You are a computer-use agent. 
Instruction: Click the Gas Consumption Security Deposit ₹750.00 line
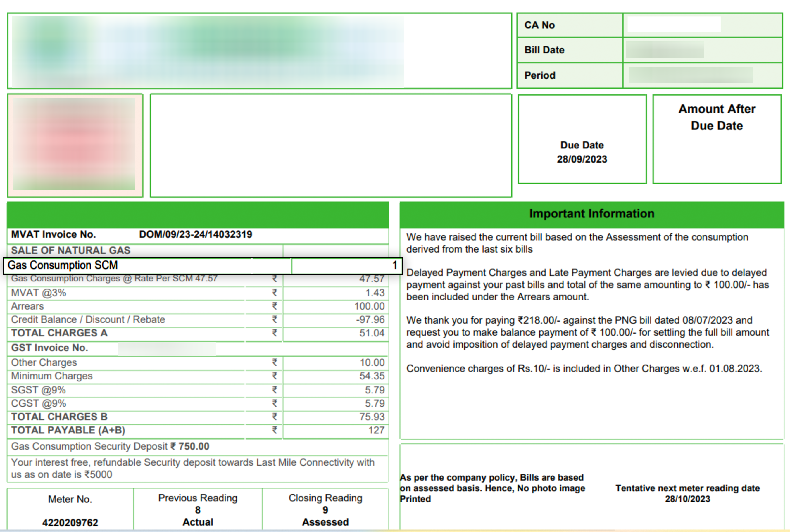click(x=110, y=447)
